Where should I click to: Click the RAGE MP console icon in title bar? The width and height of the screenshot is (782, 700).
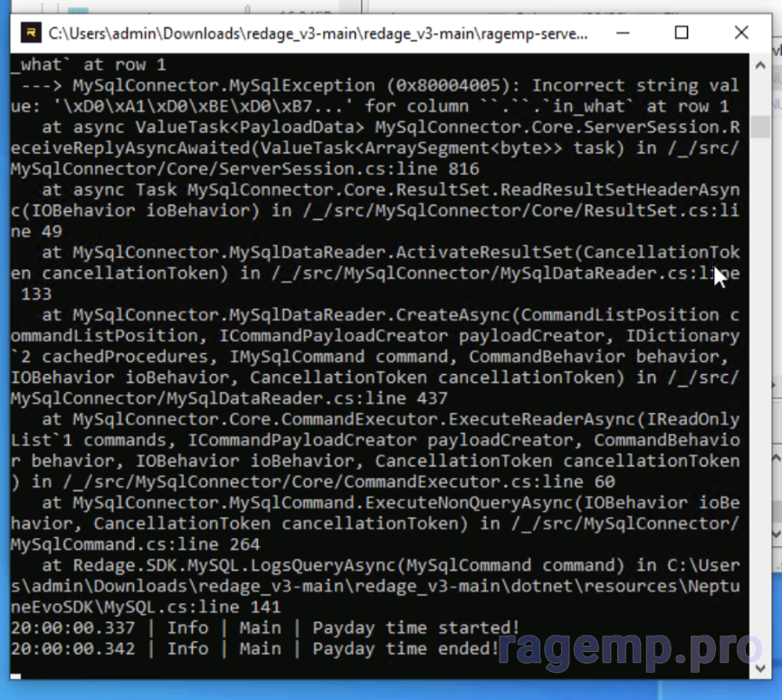point(32,34)
